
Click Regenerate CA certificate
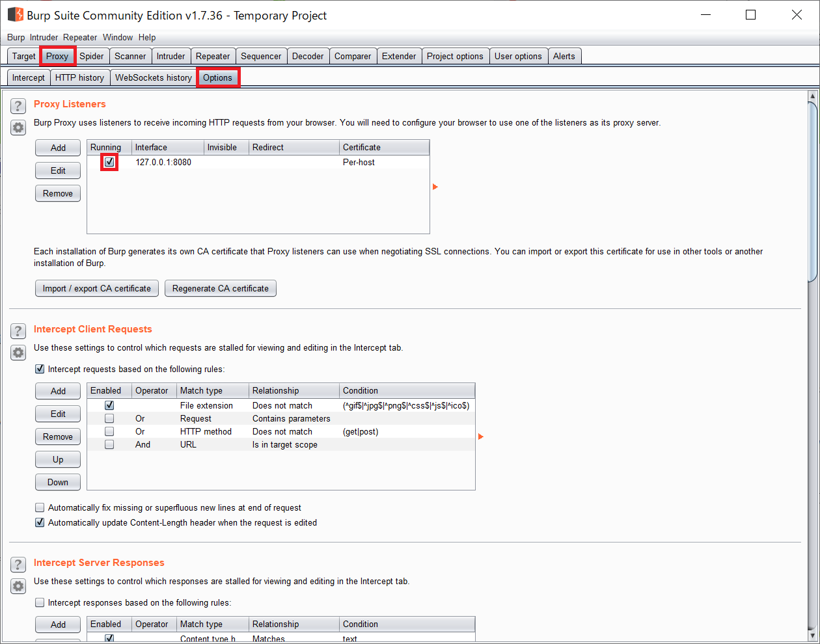tap(220, 288)
